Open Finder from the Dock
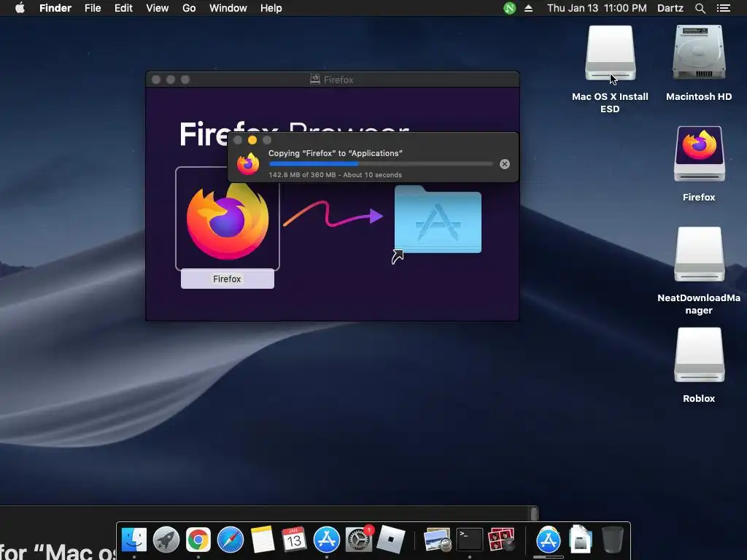This screenshot has width=747, height=560. (134, 540)
